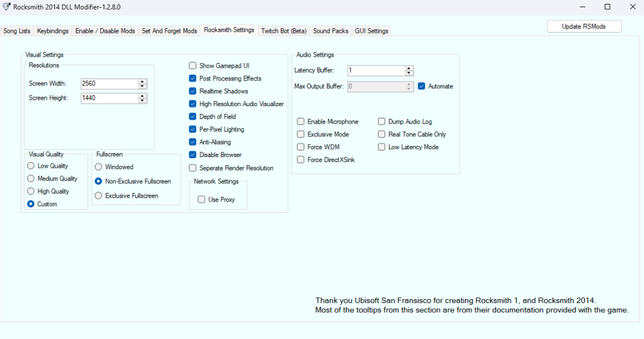The height and width of the screenshot is (339, 644).
Task: Click the 'Audio Settings' group label
Action: pyautogui.click(x=315, y=55)
